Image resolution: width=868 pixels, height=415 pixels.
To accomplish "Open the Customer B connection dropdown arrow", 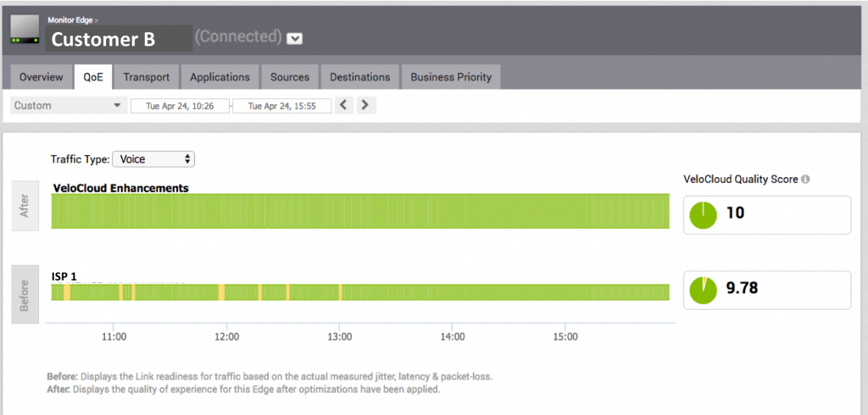I will click(x=294, y=38).
